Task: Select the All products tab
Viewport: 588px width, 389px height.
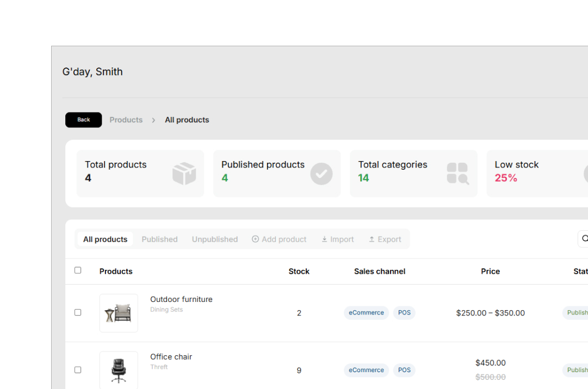Action: click(x=106, y=239)
